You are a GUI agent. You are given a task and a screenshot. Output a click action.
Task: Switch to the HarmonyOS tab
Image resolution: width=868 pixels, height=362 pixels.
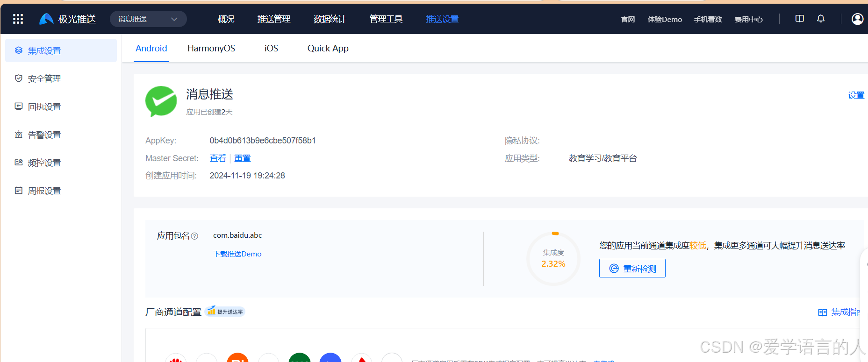click(x=211, y=48)
